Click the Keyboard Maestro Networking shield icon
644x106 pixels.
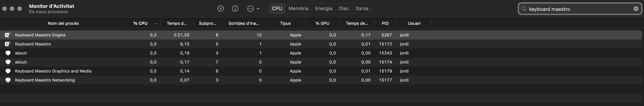tap(8, 80)
